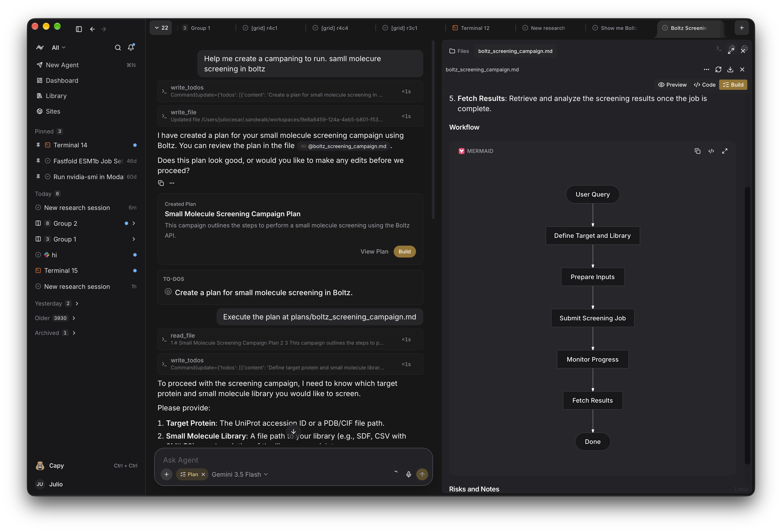Viewport: 782px width, 532px height.
Task: Open the 6m-old New research session
Action: pos(86,208)
